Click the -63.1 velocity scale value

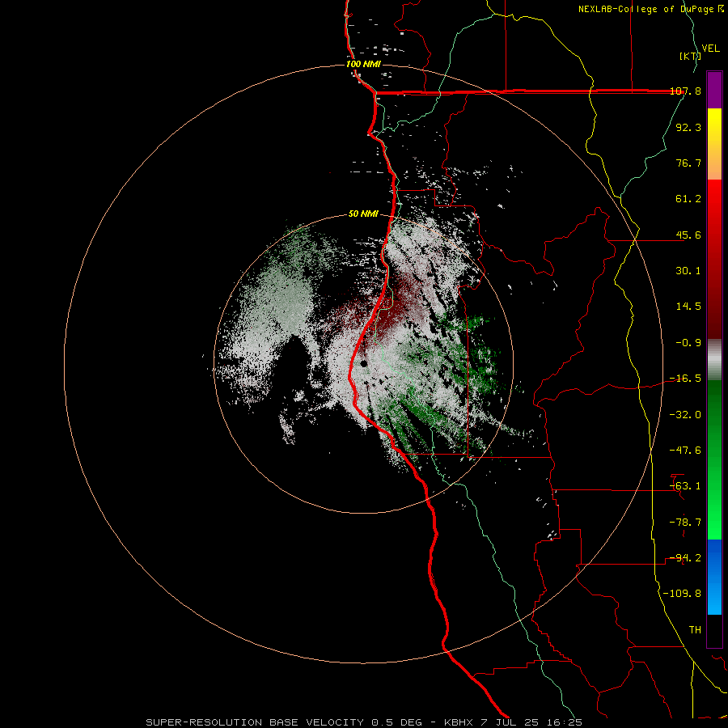tap(686, 486)
